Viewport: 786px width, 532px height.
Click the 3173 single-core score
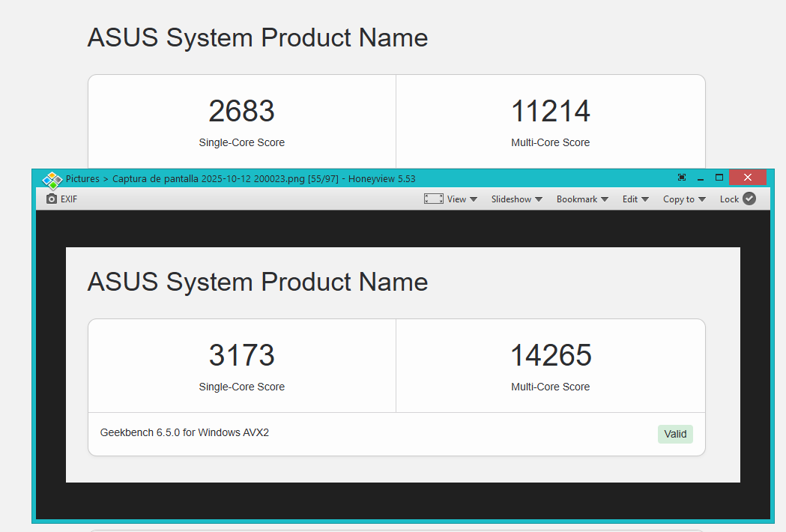coord(241,355)
